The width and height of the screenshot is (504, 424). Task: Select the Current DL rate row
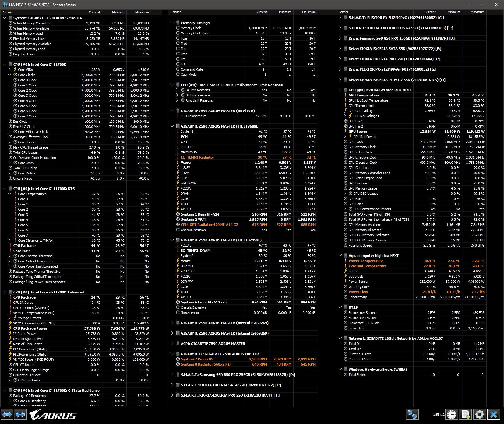click(x=411, y=354)
